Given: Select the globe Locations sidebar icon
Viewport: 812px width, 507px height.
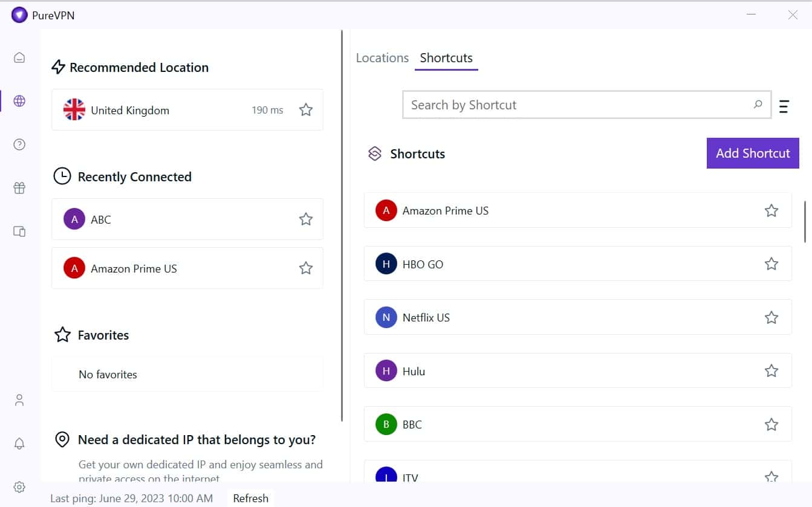Looking at the screenshot, I should 19,101.
